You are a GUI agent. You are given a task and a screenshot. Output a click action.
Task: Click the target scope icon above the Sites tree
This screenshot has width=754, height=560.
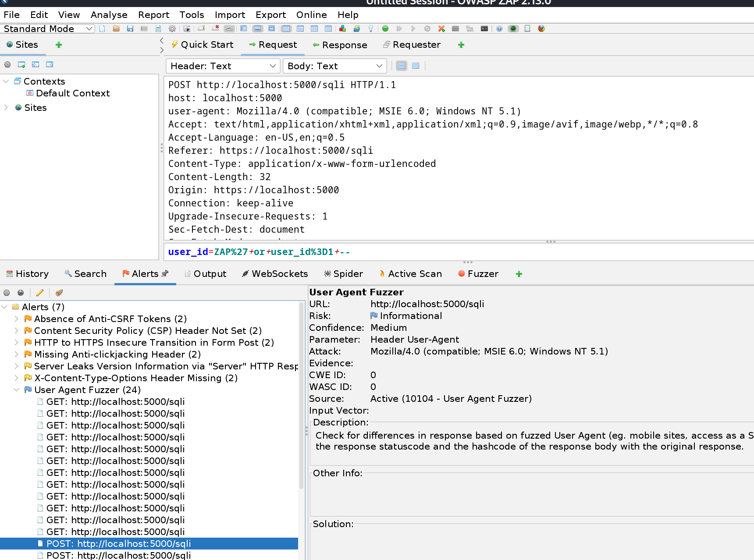[7, 64]
